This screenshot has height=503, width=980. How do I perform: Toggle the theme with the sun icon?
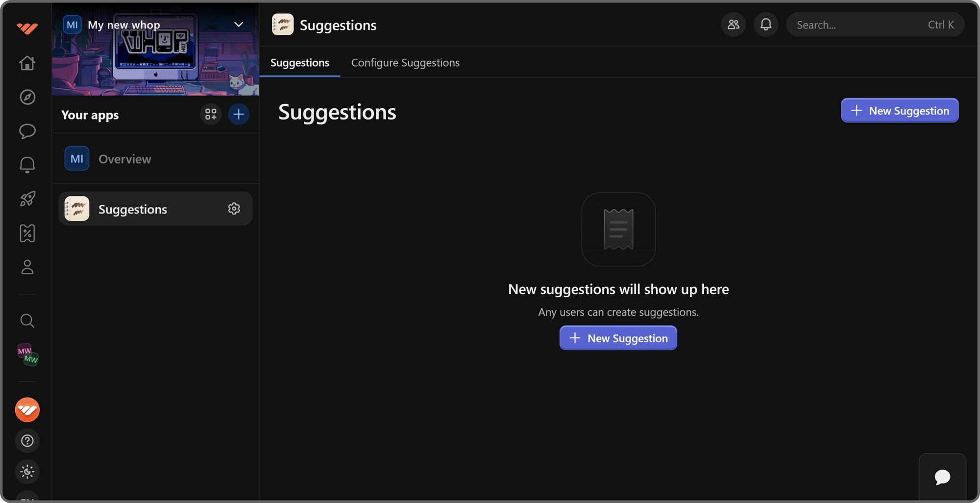click(27, 472)
